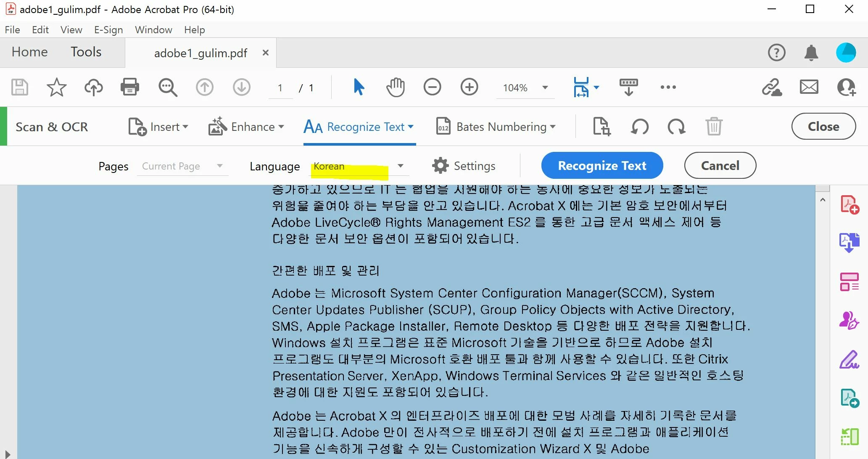
Task: Send file by email icon
Action: 809,88
